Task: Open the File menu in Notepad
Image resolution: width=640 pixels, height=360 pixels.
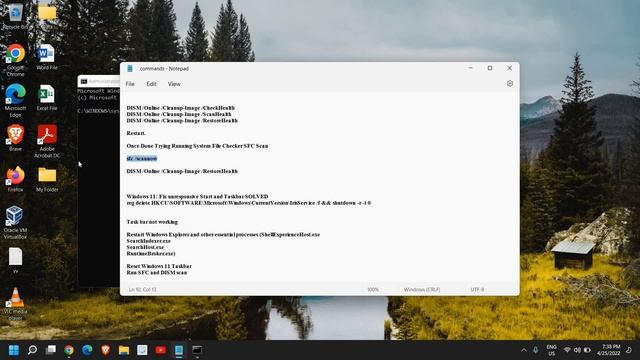Action: (130, 84)
